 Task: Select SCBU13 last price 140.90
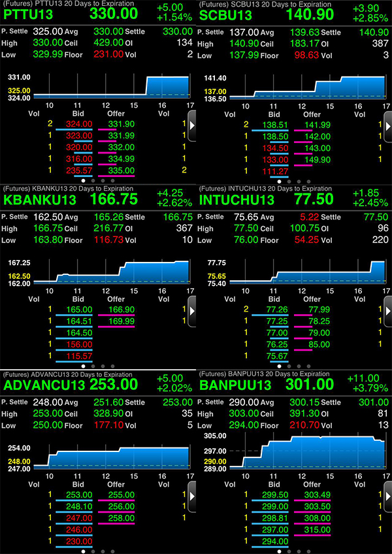point(310,14)
